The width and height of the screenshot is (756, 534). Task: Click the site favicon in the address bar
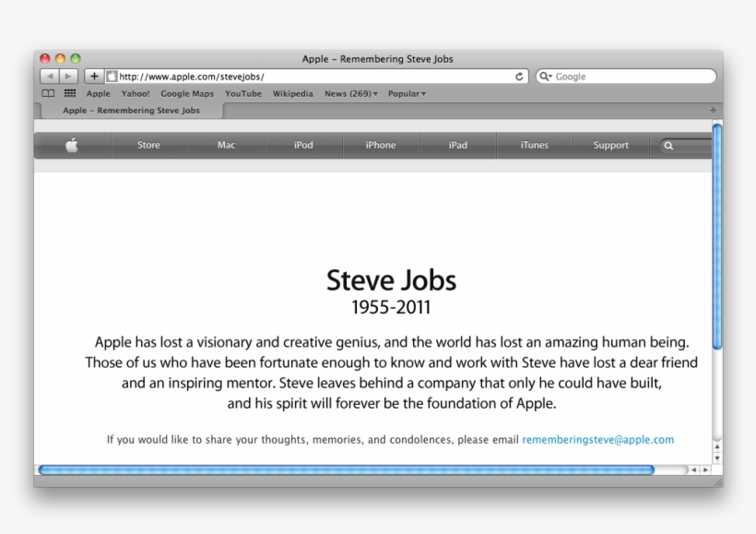coord(112,77)
